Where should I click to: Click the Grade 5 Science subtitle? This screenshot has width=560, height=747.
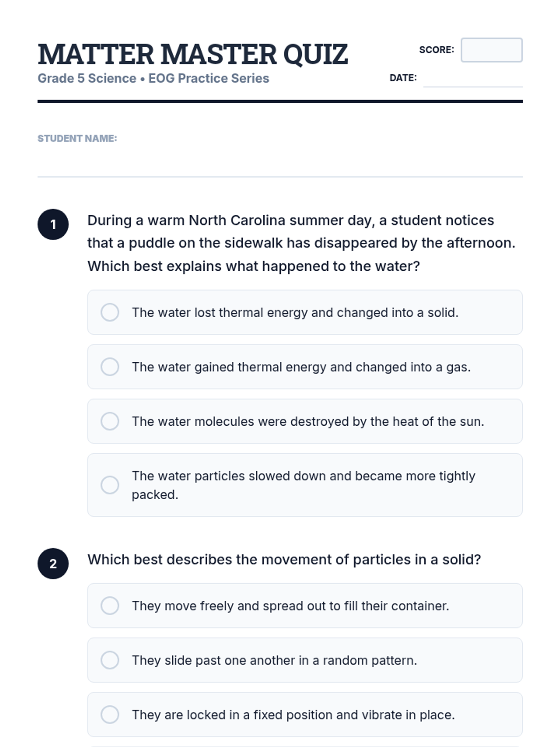click(154, 78)
